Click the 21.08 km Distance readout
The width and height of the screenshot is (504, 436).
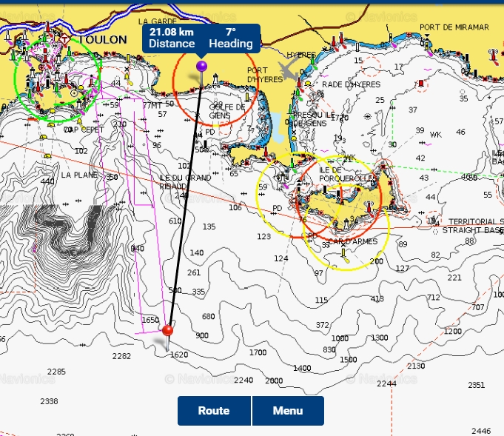point(172,38)
